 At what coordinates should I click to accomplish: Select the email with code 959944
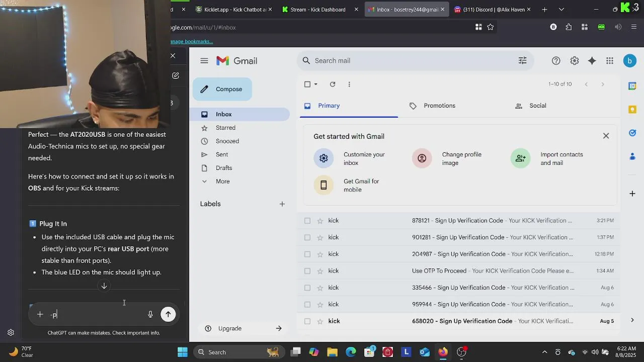pos(307,305)
